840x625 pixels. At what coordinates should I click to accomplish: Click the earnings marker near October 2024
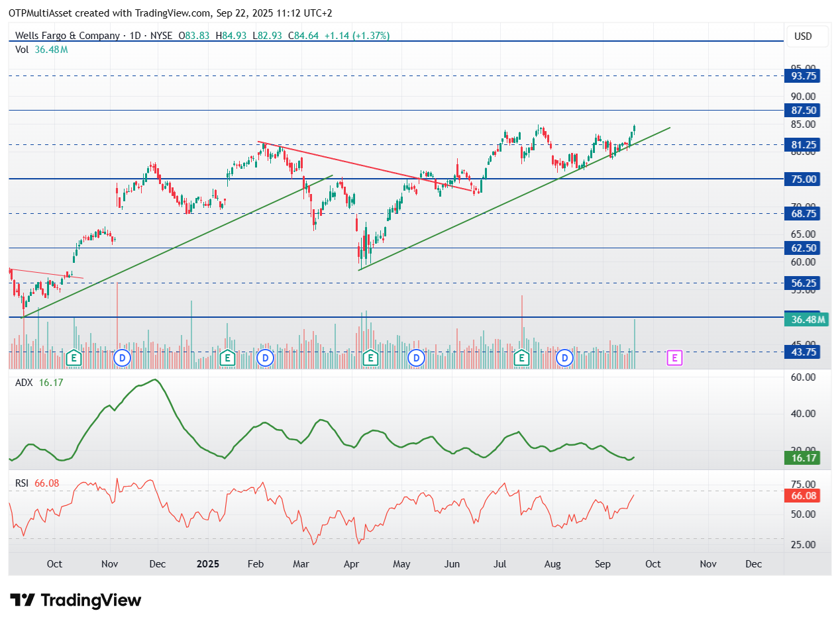[x=75, y=358]
